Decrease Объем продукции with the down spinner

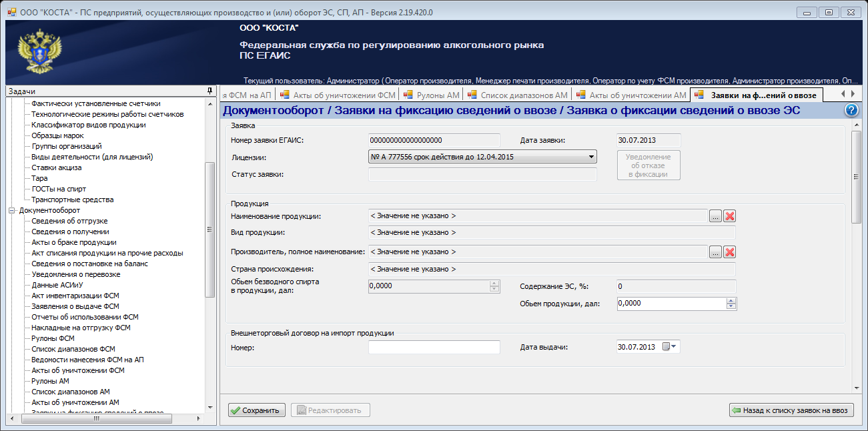732,307
